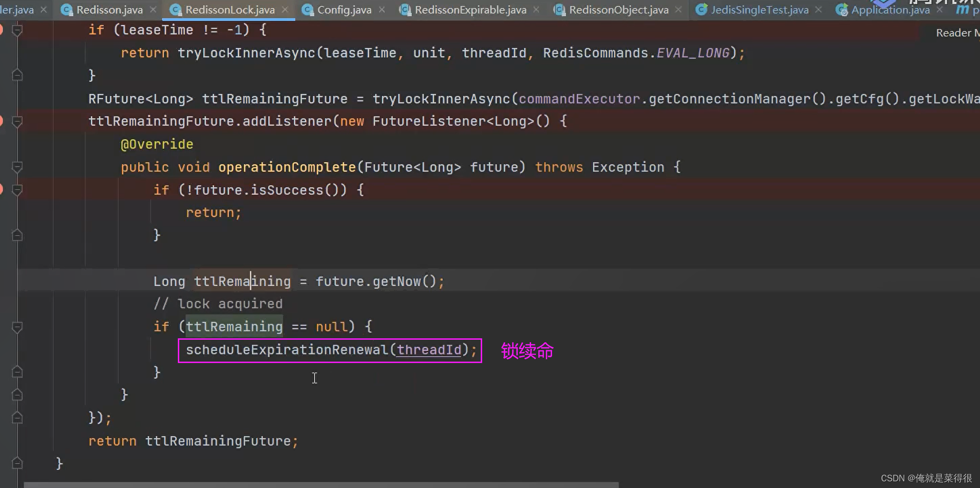Click FutureListener<Long> in the addListener line

[x=453, y=121]
